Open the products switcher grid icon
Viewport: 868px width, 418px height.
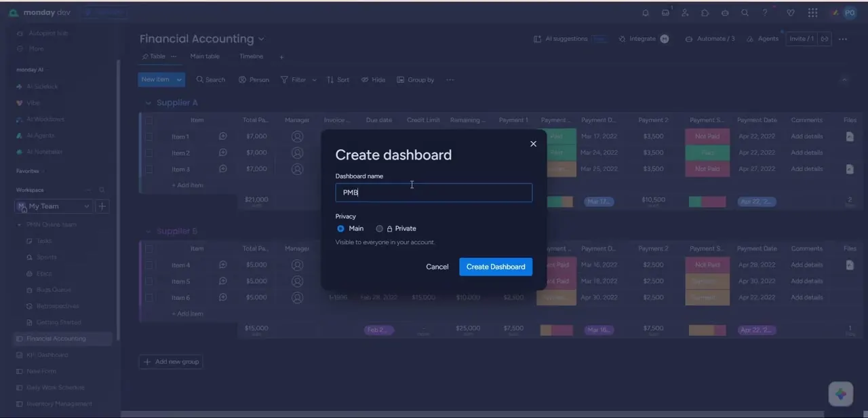[812, 13]
